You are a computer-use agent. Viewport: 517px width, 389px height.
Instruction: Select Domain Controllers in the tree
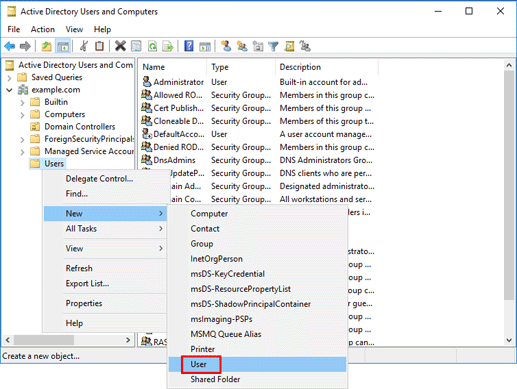pyautogui.click(x=80, y=127)
